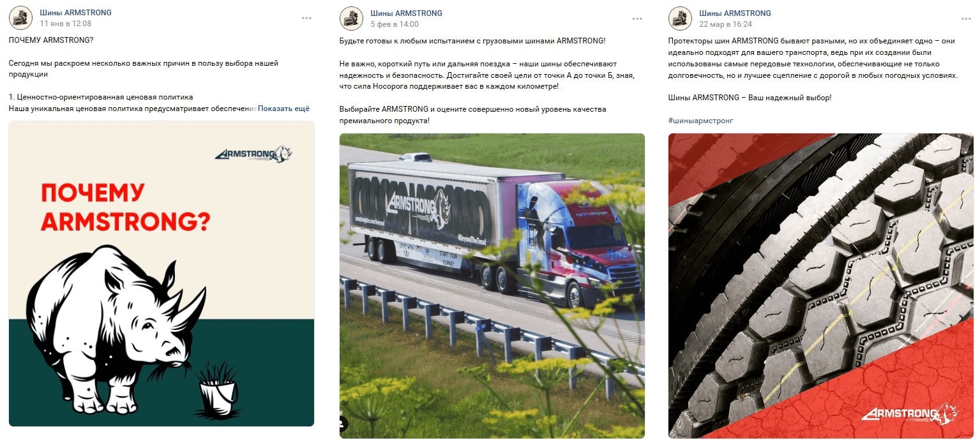Image resolution: width=980 pixels, height=443 pixels.
Task: Click Шины ARMSTRONG name on first post
Action: click(75, 13)
